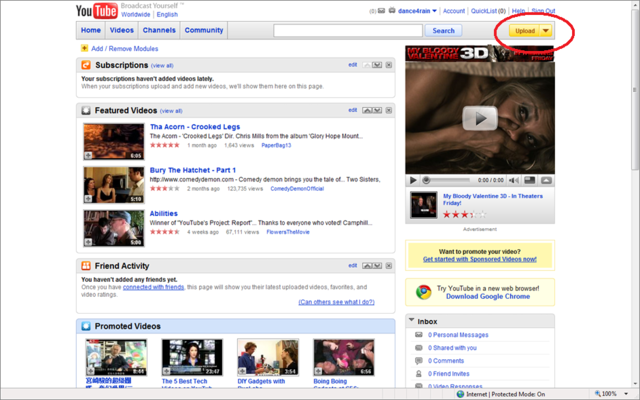The width and height of the screenshot is (640, 400).
Task: Mute the video player volume
Action: (x=513, y=180)
